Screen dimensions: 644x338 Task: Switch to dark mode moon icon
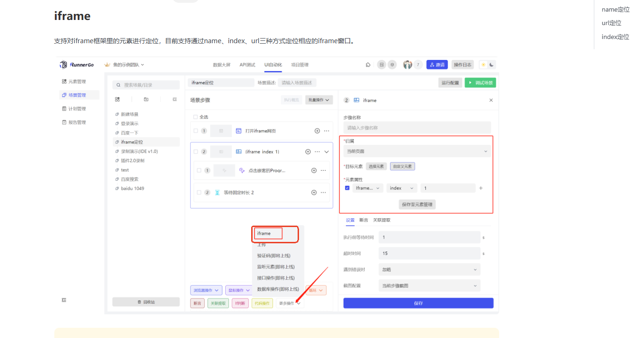pos(491,65)
